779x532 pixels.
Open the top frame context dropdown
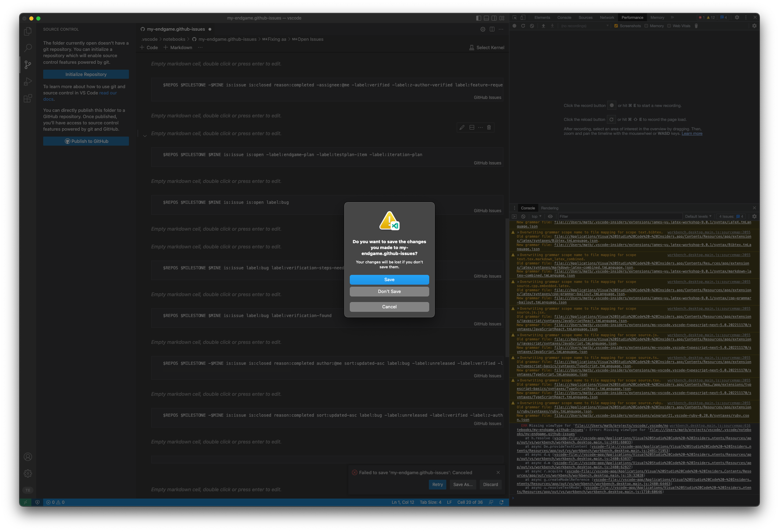point(537,216)
